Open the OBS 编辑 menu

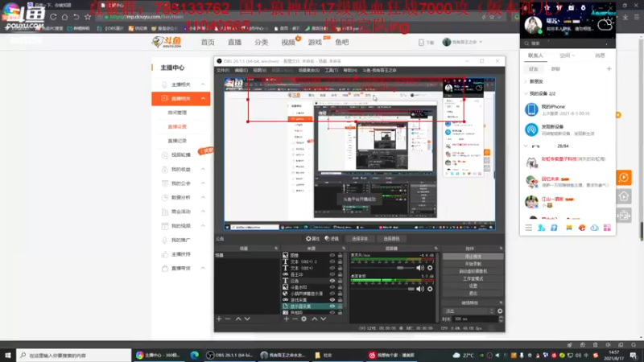coord(241,70)
